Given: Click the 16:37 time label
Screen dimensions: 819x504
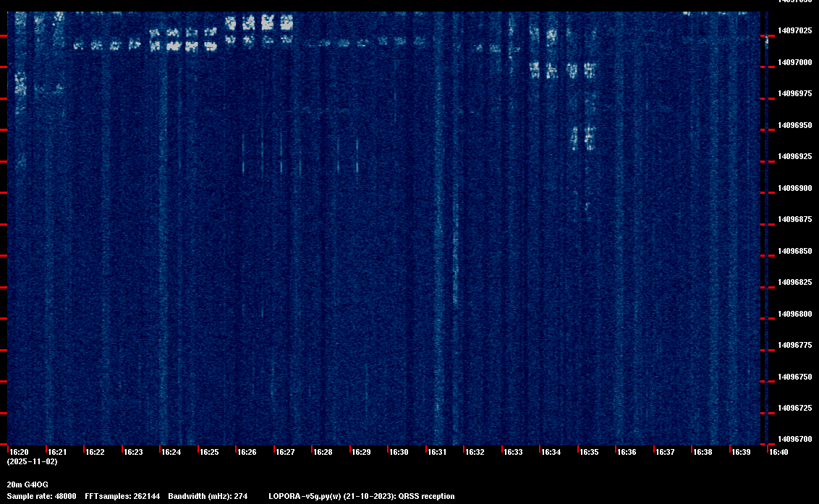Looking at the screenshot, I should pyautogui.click(x=665, y=452).
